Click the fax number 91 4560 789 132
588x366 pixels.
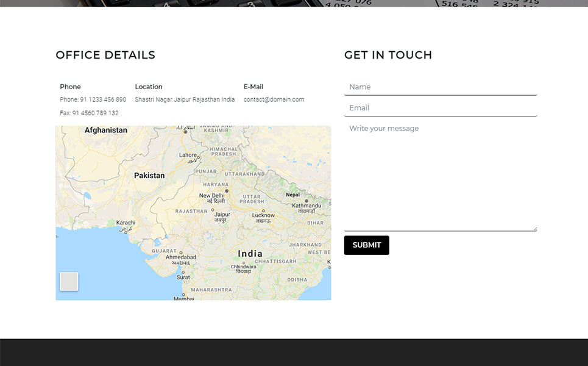click(95, 113)
